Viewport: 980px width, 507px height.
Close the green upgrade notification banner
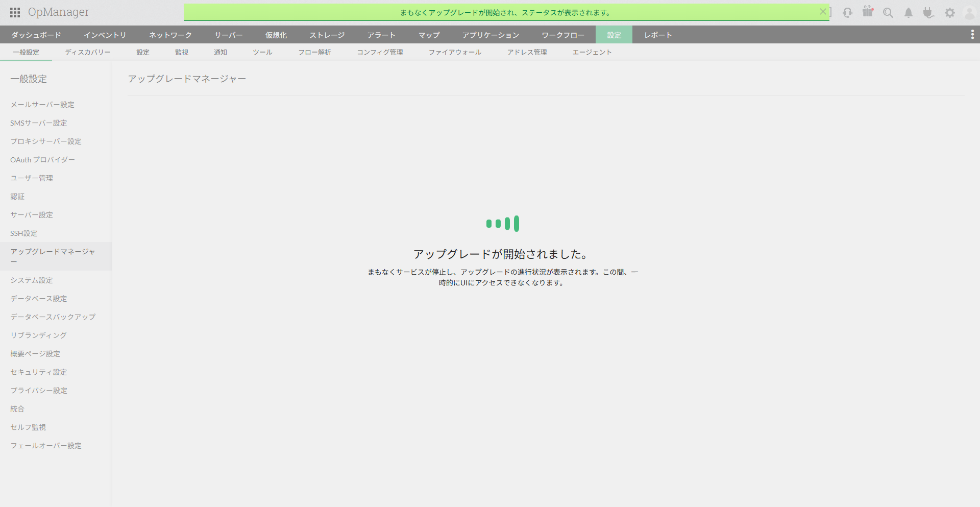(823, 12)
